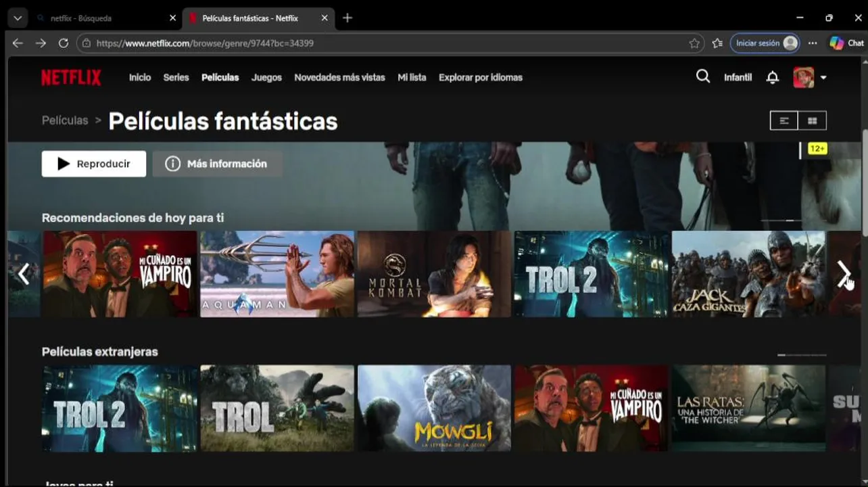Open the Juegos menu item

click(x=266, y=78)
